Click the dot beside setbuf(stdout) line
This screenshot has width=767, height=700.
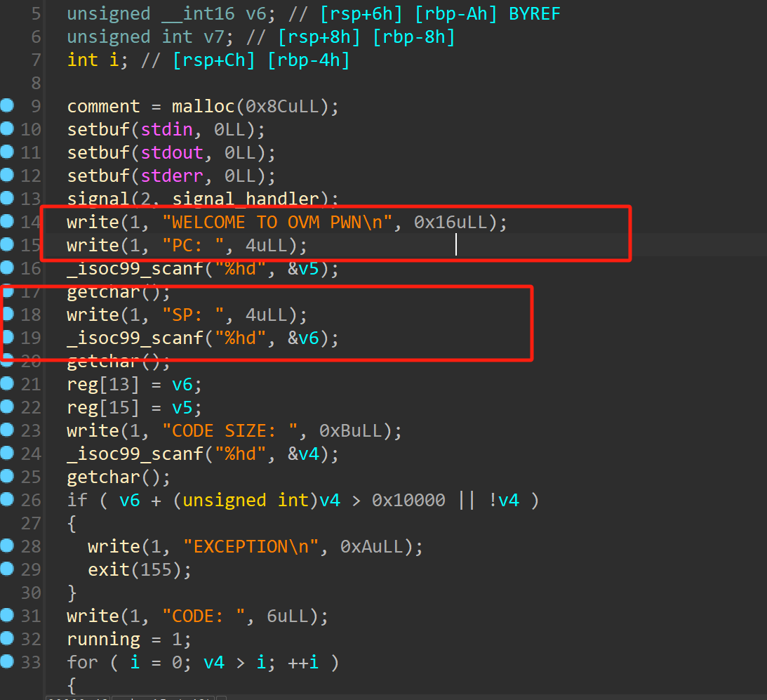tap(7, 152)
